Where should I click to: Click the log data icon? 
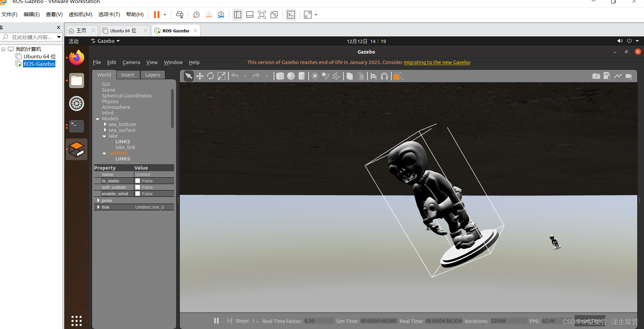607,76
